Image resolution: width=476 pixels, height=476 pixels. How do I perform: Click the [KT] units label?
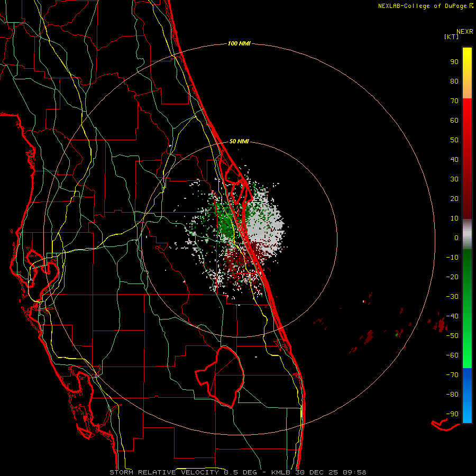point(452,36)
